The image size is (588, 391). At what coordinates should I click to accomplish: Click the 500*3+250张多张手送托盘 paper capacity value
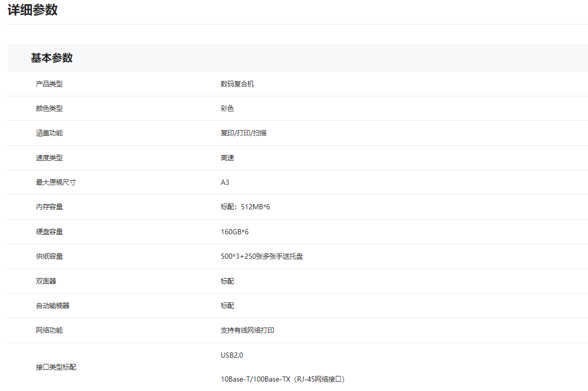pos(262,256)
